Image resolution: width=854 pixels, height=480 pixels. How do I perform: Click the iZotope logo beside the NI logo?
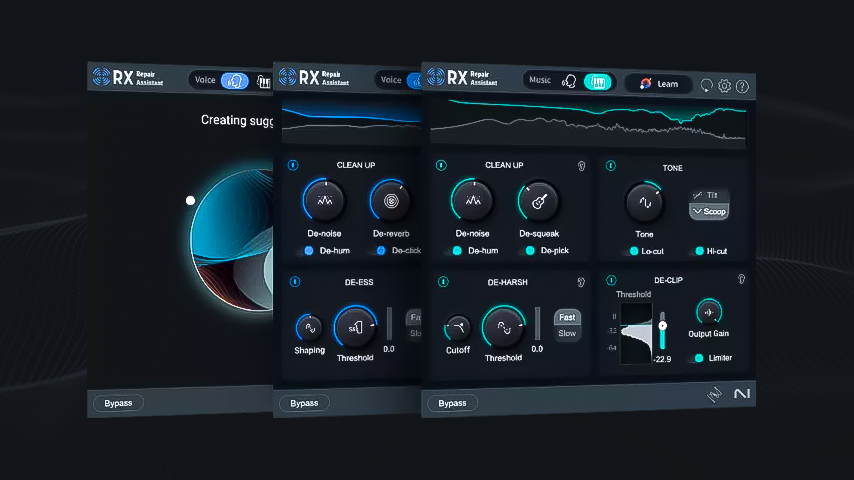pyautogui.click(x=714, y=394)
